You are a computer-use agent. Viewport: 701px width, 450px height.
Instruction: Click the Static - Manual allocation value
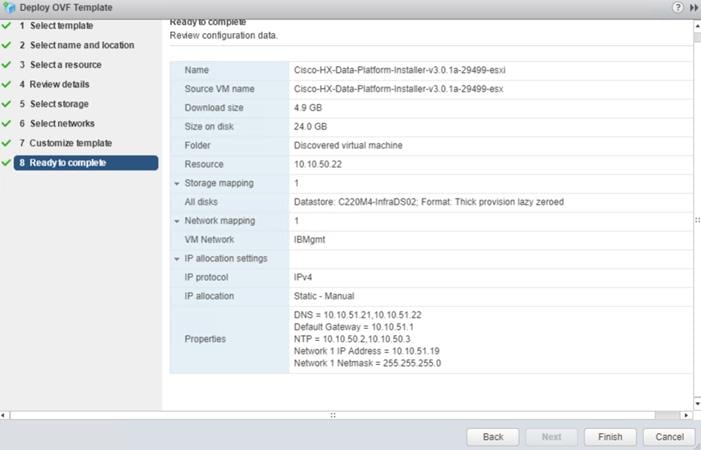(324, 296)
